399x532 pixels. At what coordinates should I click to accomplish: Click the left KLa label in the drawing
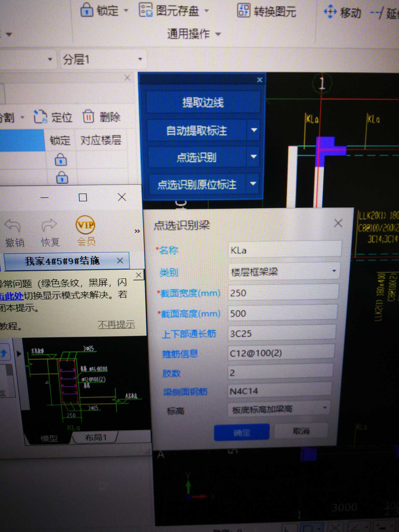[x=312, y=119]
